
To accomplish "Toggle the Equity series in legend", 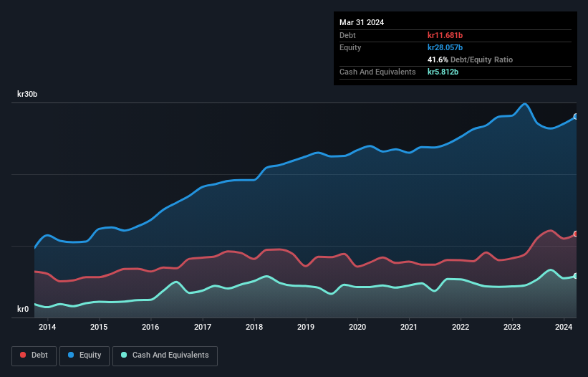I will tap(84, 355).
